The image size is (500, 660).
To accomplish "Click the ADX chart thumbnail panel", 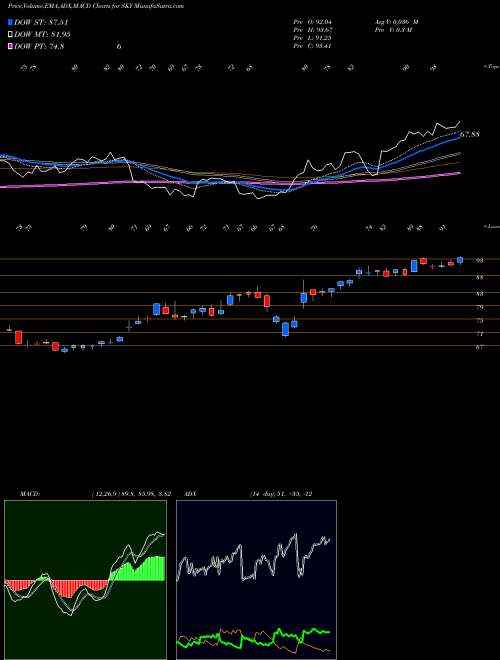I will click(x=256, y=580).
